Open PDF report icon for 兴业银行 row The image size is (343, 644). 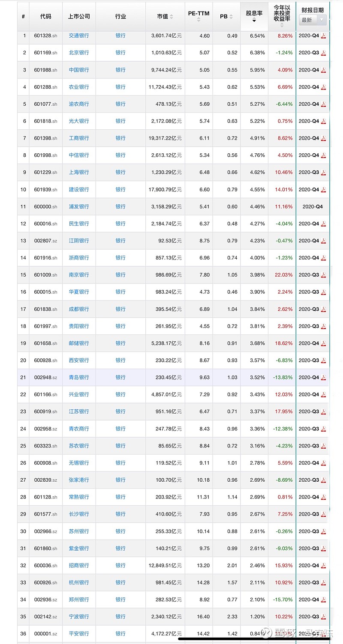324,395
